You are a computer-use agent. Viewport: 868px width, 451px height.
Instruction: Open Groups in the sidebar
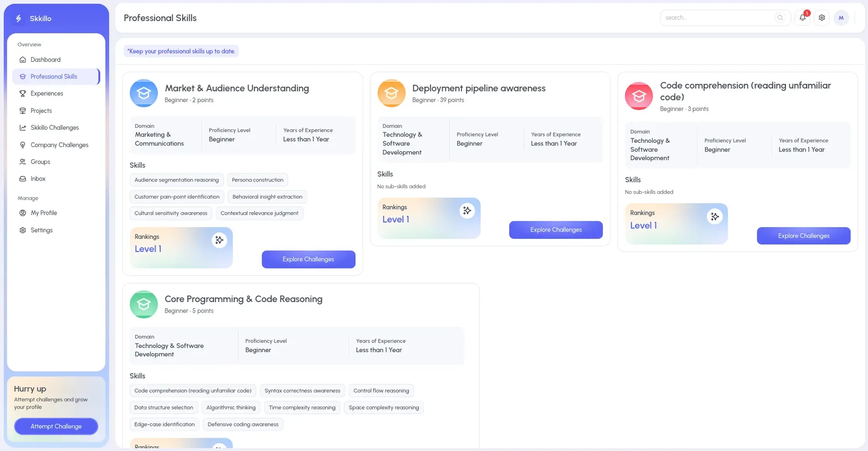pos(56,162)
